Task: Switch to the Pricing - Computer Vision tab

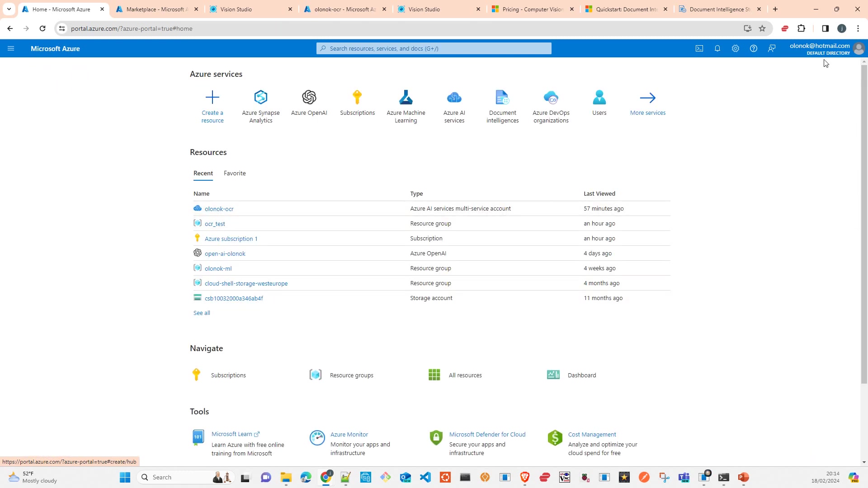Action: click(529, 9)
